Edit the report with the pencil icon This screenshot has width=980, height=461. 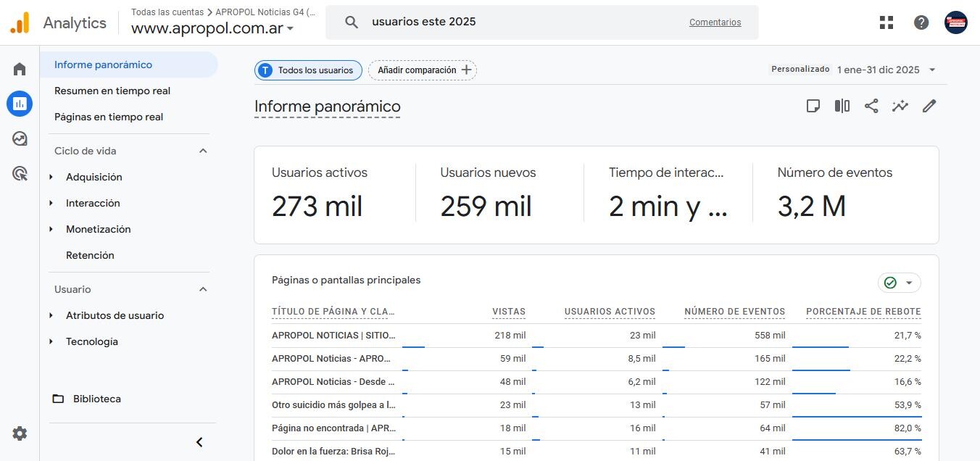pos(929,106)
